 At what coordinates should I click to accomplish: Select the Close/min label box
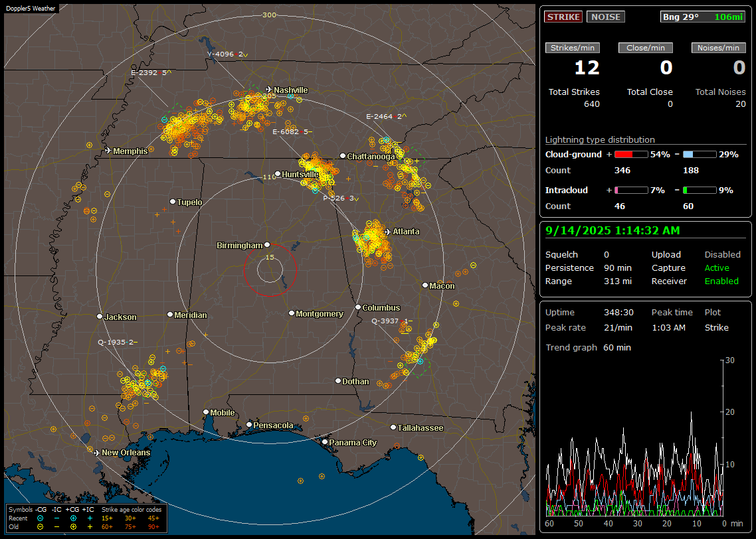pos(646,48)
